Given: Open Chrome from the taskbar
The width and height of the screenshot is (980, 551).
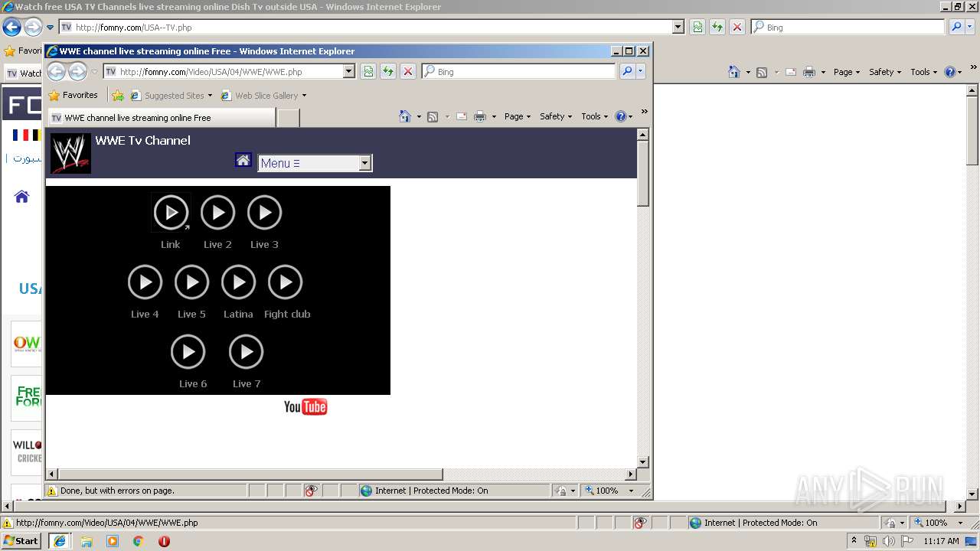Looking at the screenshot, I should click(138, 541).
